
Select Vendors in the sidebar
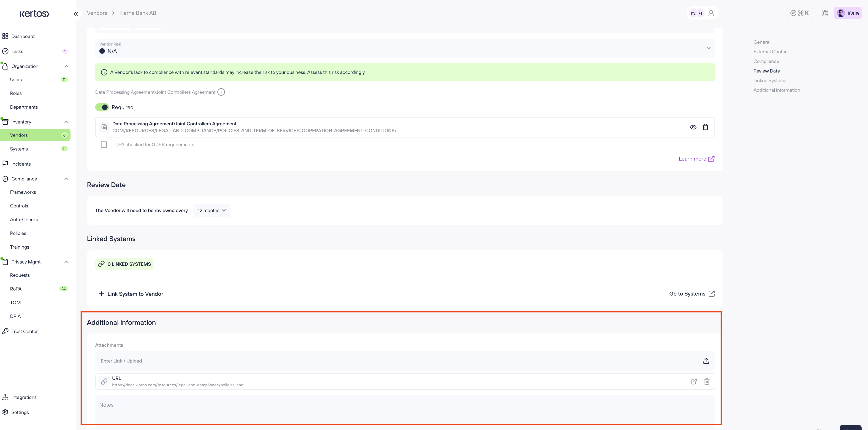(x=35, y=135)
